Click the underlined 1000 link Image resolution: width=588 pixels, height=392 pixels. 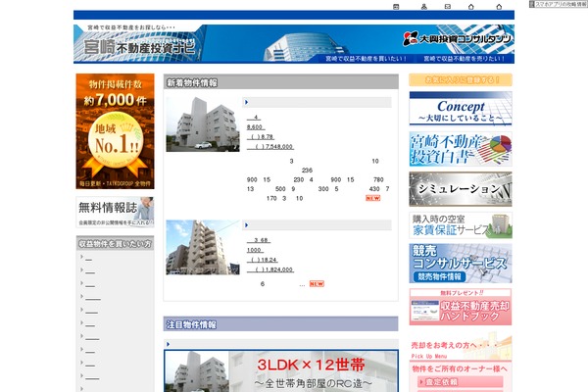coord(255,250)
